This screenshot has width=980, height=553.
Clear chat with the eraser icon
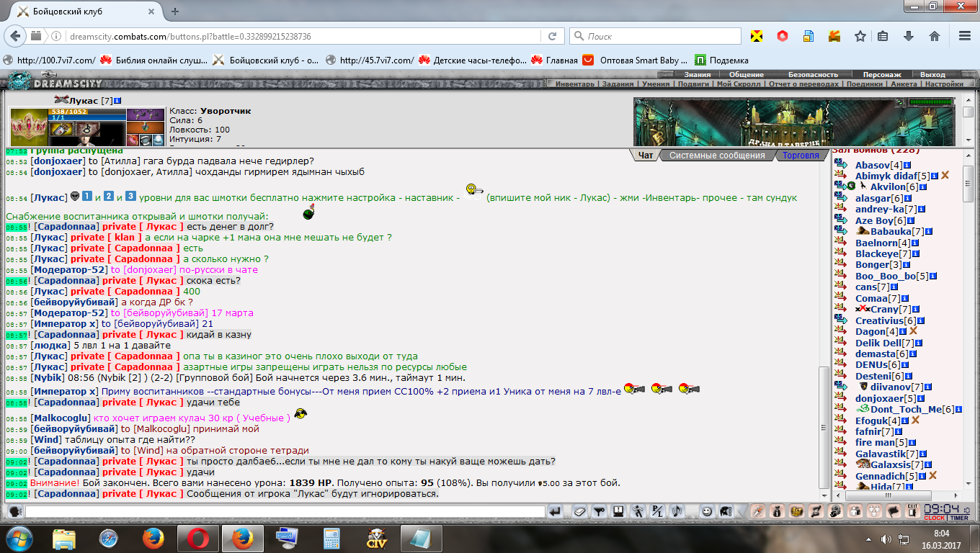click(x=579, y=511)
